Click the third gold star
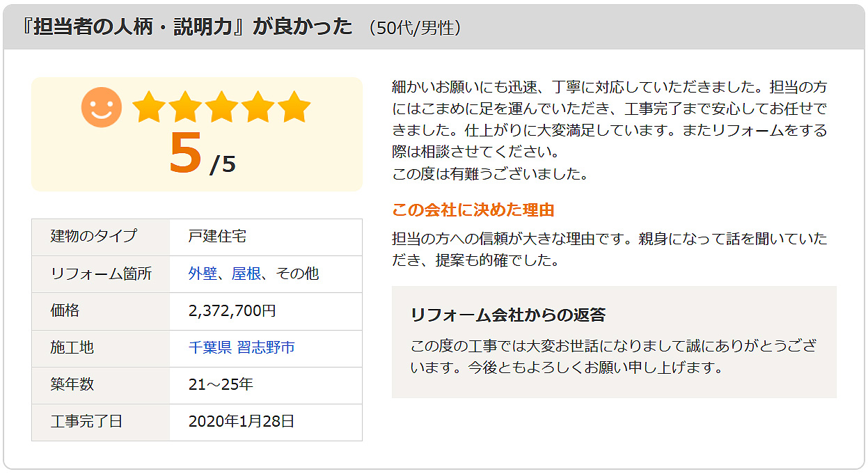 click(221, 107)
